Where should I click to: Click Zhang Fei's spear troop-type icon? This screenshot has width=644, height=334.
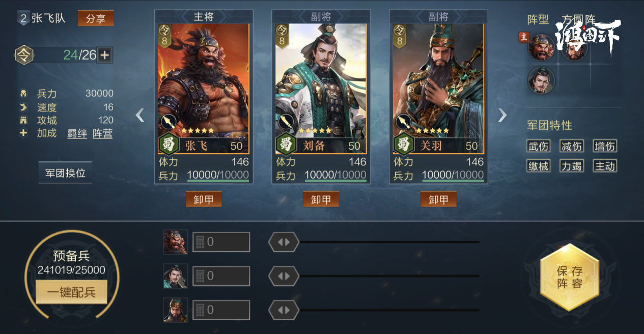169,122
